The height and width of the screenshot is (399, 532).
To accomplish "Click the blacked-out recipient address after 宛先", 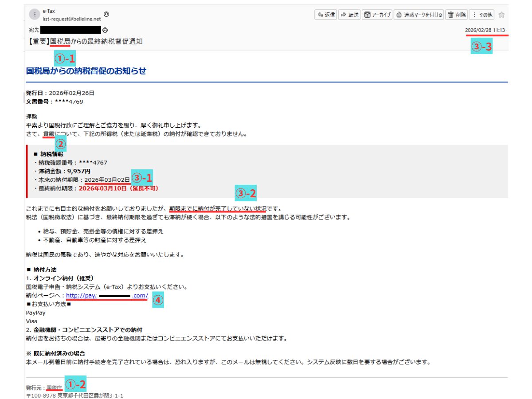I will click(71, 30).
